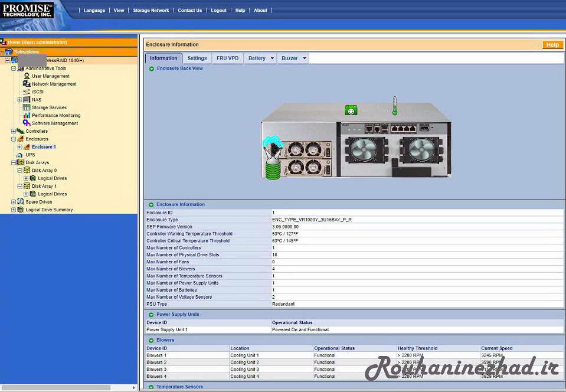Open Performance Monitoring chart icon
566x392 pixels.
(x=27, y=115)
